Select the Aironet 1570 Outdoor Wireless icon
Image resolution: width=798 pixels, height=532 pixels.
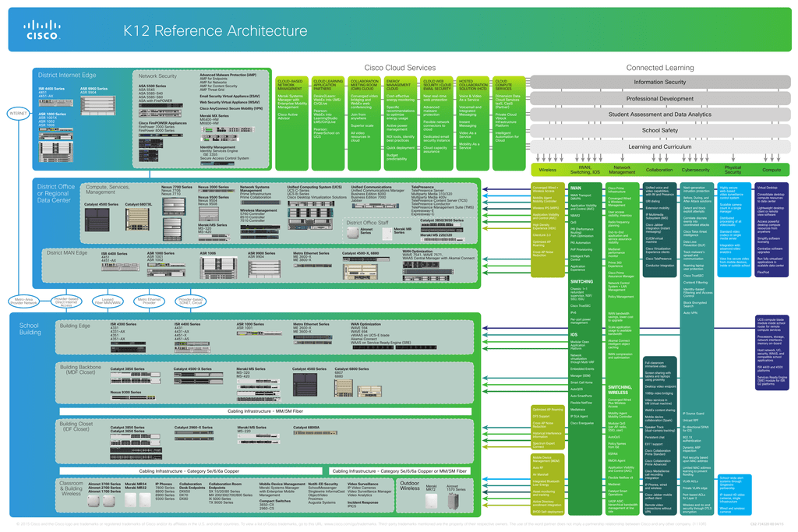453,501
